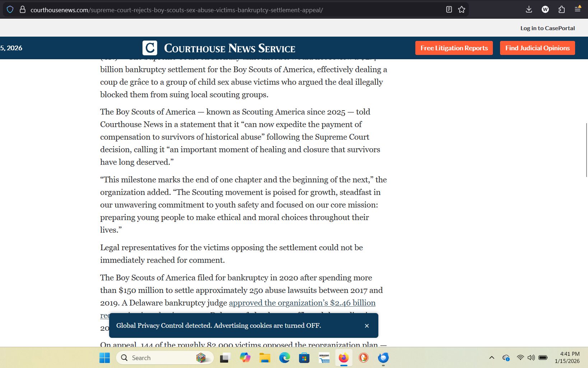This screenshot has width=588, height=368.
Task: Open the Windows Start menu
Action: click(105, 358)
